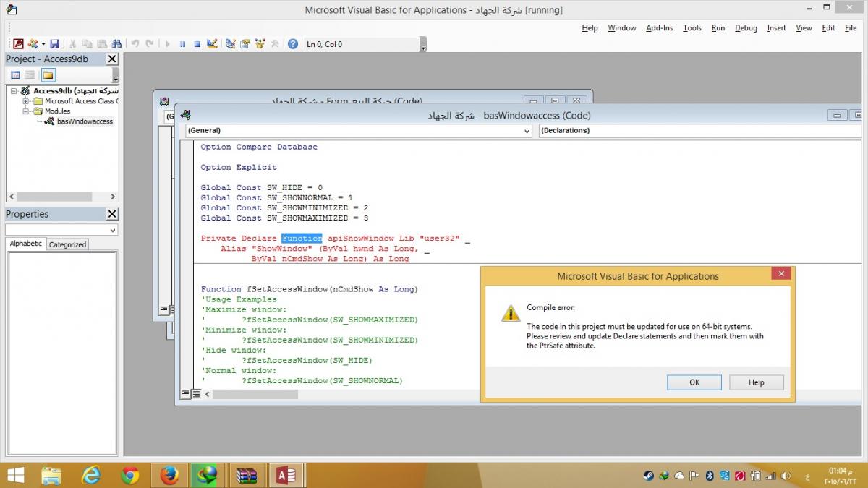The height and width of the screenshot is (488, 868).
Task: Close the Project - Access9db panel
Action: pyautogui.click(x=112, y=59)
